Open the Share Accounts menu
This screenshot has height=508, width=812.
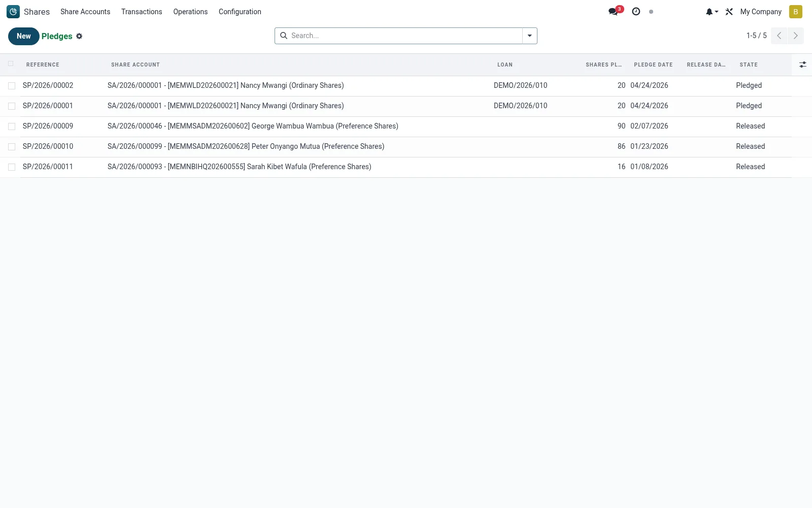pos(85,12)
